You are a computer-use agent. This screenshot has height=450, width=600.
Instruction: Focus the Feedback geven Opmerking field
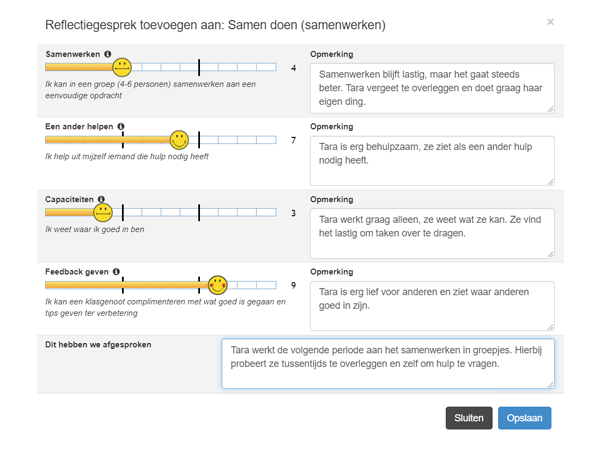[x=432, y=306]
